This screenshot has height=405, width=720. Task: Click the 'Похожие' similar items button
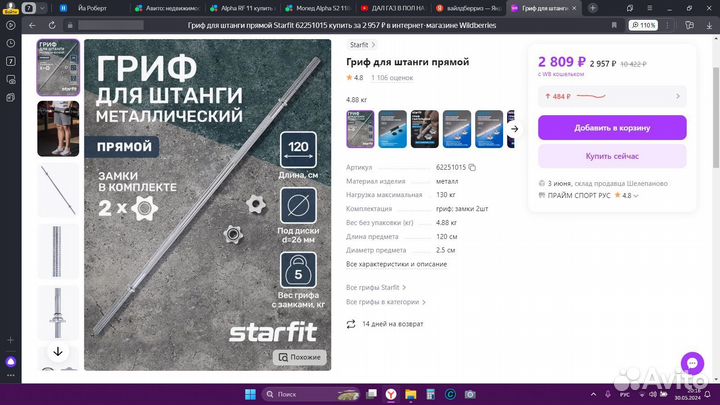pyautogui.click(x=299, y=357)
